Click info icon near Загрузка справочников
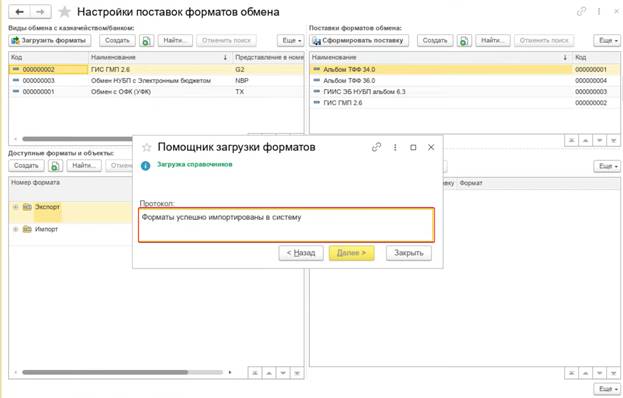The image size is (623, 398). [x=145, y=165]
